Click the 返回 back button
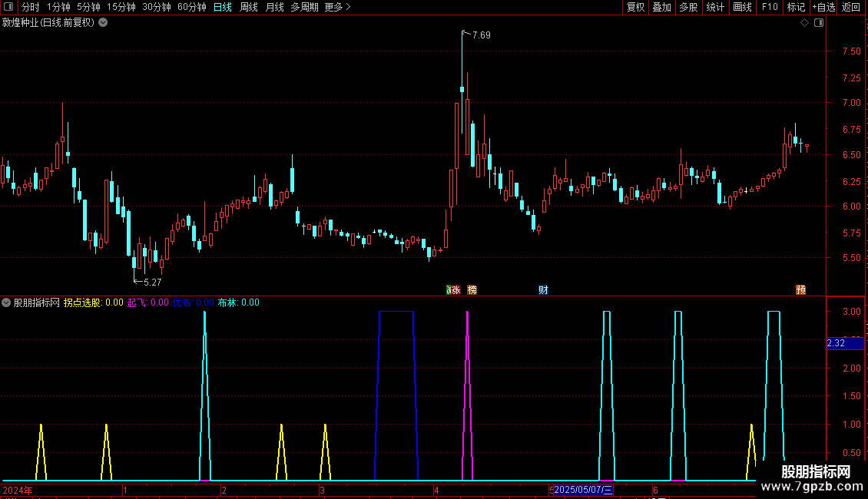This screenshot has height=499, width=868. (851, 7)
